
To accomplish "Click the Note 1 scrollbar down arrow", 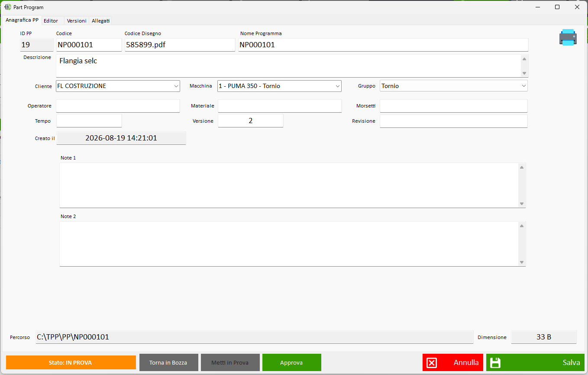I will coord(522,204).
